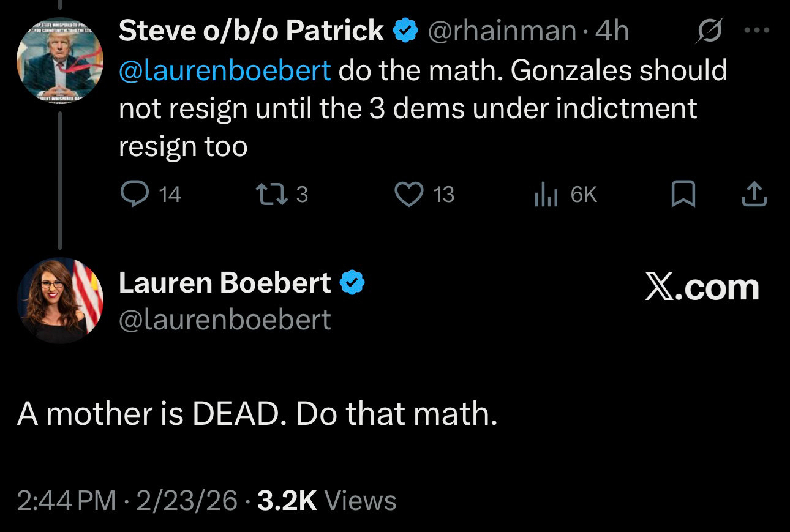This screenshot has height=532, width=790.
Task: Open Lauren Boebert's profile picture
Action: coord(59,300)
